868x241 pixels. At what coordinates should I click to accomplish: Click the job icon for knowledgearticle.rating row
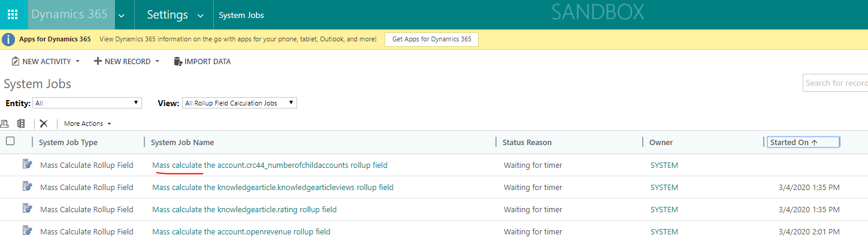click(27, 209)
